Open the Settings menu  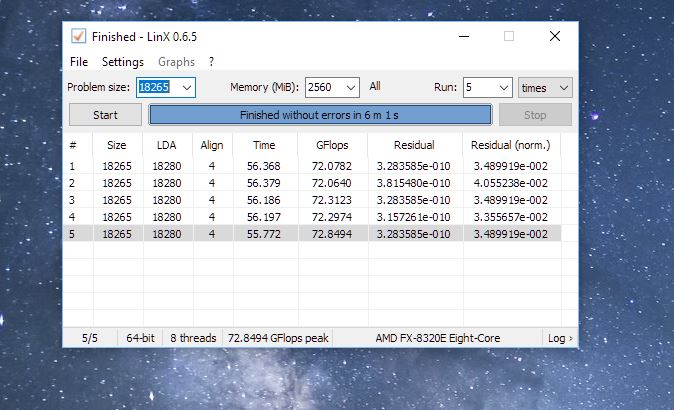(123, 62)
